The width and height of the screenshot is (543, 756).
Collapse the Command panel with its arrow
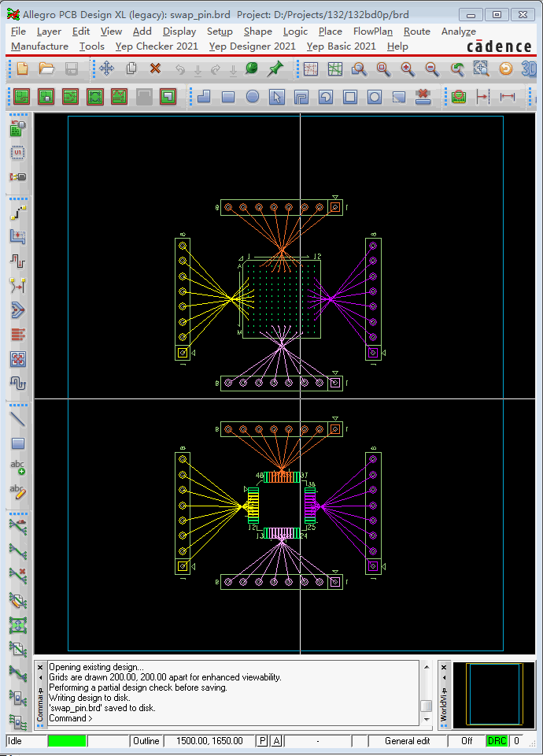coord(40,677)
